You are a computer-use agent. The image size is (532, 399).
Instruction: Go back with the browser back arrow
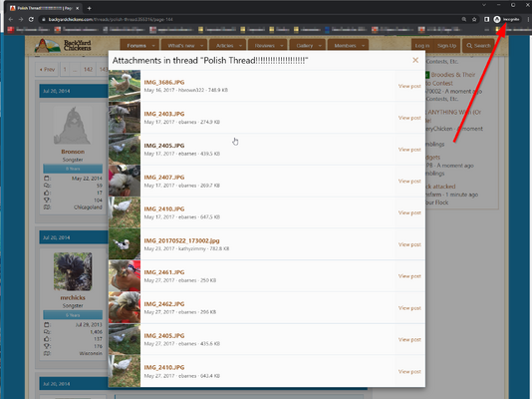tap(11, 19)
